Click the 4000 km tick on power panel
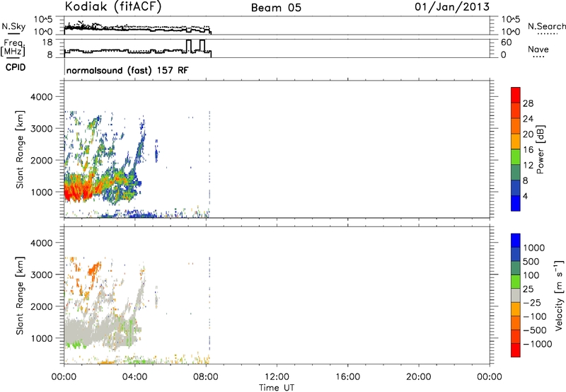 click(42, 97)
